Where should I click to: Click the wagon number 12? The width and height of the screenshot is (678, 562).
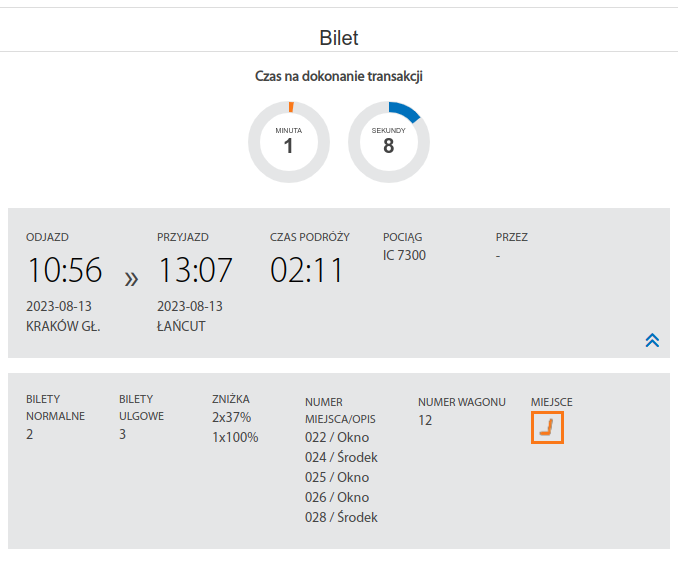(425, 421)
